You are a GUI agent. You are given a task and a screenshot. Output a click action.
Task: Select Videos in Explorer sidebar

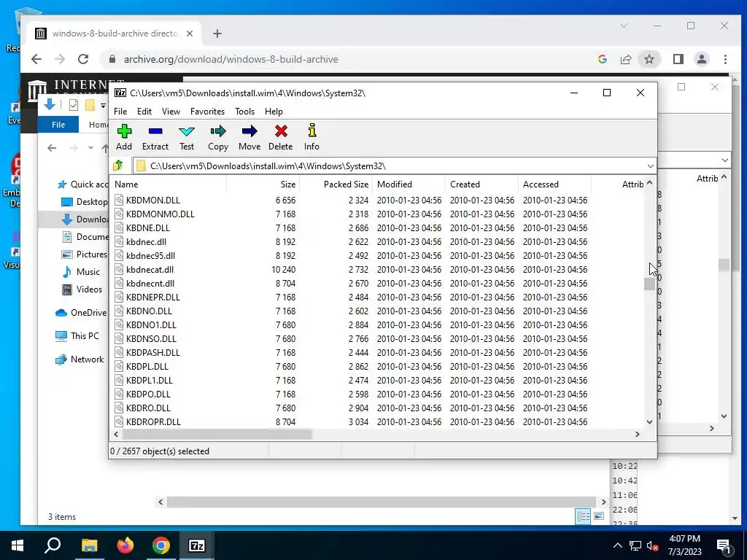82,289
